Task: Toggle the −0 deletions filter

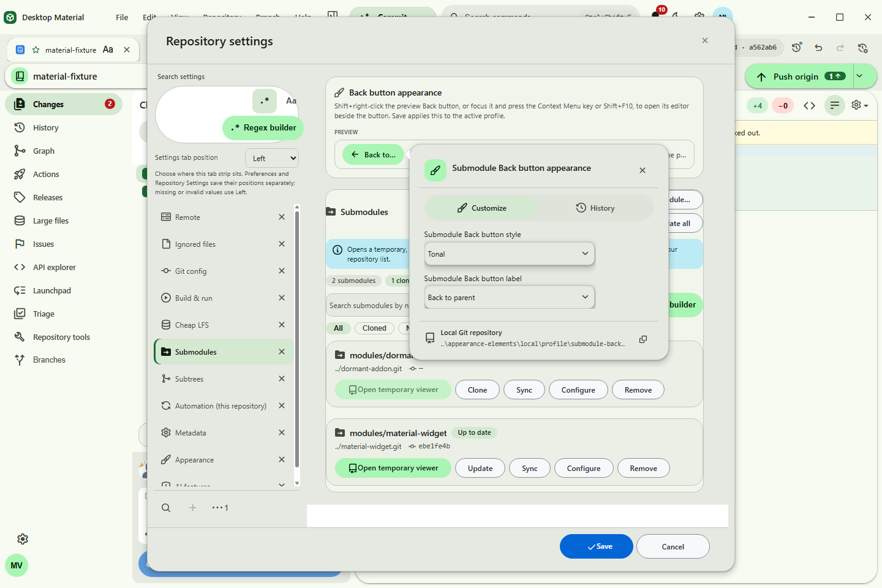Action: click(x=783, y=105)
